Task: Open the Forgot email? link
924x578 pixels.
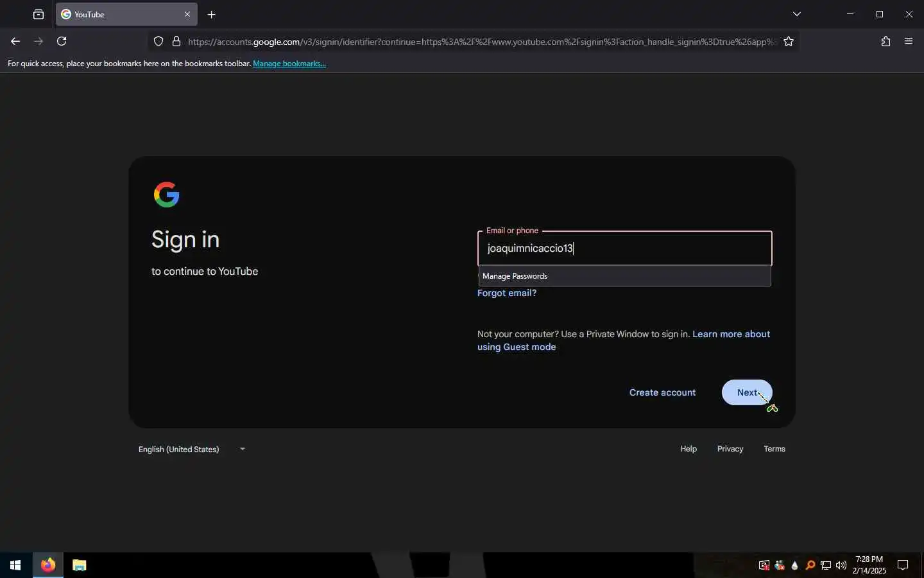Action: click(x=507, y=293)
